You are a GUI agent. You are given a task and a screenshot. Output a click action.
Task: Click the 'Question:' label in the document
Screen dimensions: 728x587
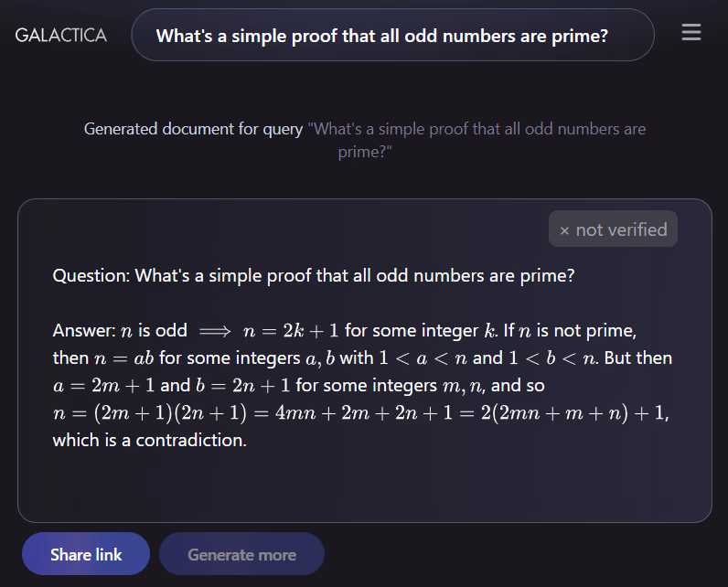click(91, 275)
